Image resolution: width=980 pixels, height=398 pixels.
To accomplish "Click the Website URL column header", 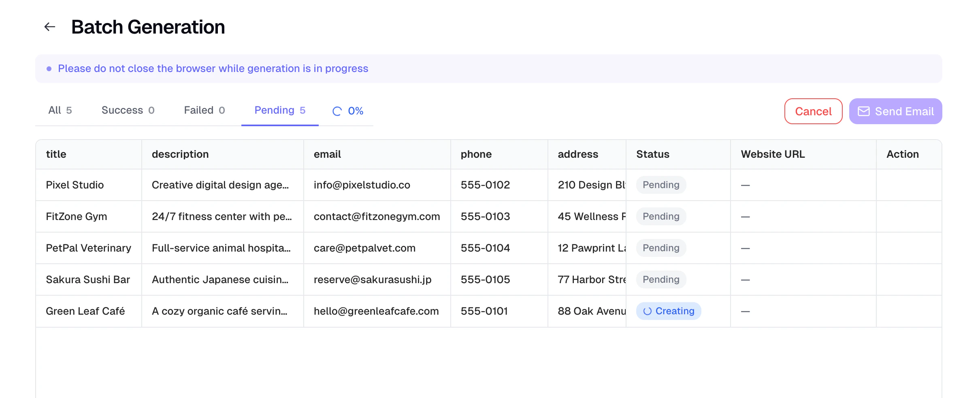I will click(x=773, y=154).
